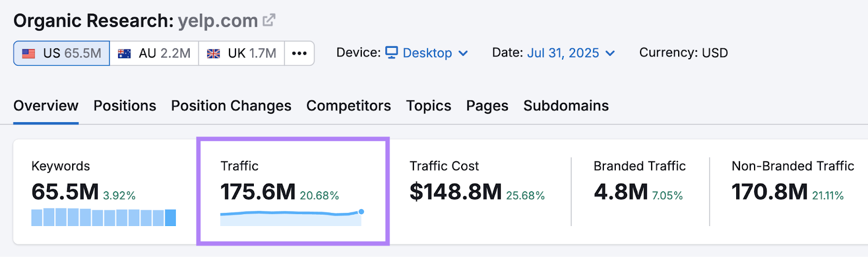Click the Traffic trend line chart

click(292, 217)
